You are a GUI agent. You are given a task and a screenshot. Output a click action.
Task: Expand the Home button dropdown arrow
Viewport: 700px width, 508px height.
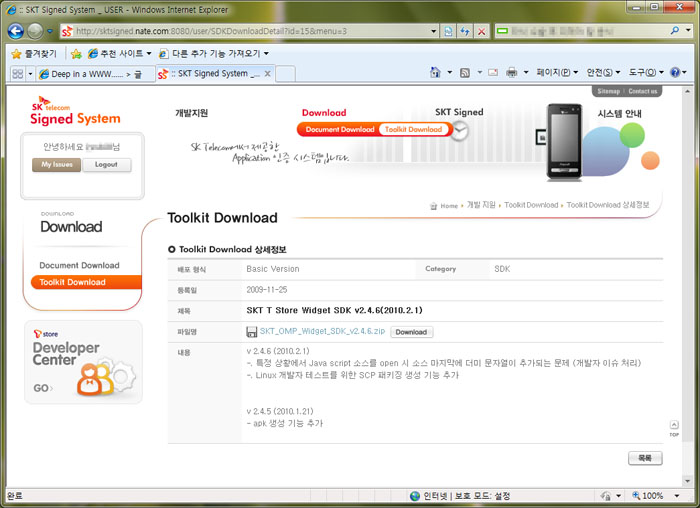(x=450, y=72)
